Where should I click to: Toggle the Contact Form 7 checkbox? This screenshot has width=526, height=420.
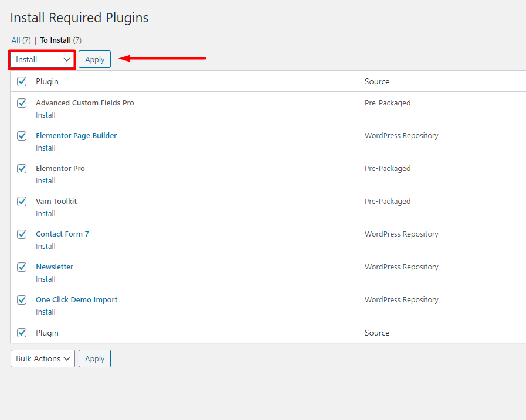pos(22,234)
